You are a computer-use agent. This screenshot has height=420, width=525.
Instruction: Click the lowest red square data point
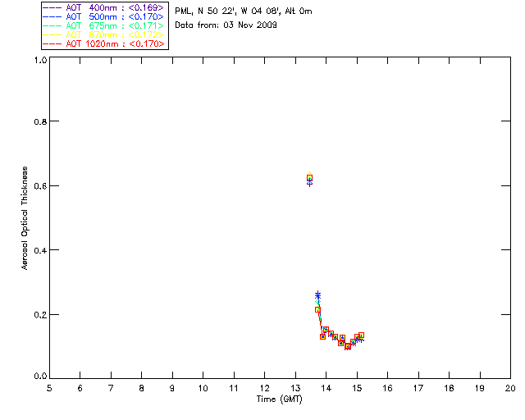(x=348, y=346)
